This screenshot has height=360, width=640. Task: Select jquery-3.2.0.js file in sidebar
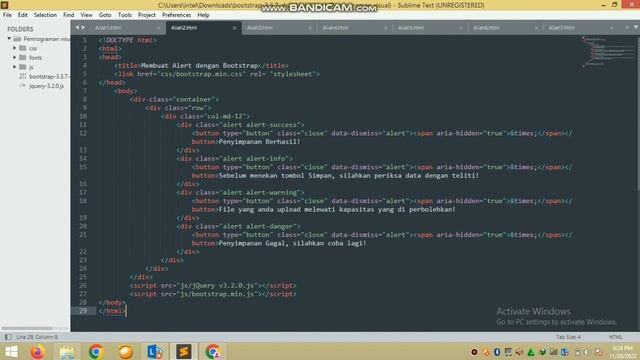pos(46,86)
